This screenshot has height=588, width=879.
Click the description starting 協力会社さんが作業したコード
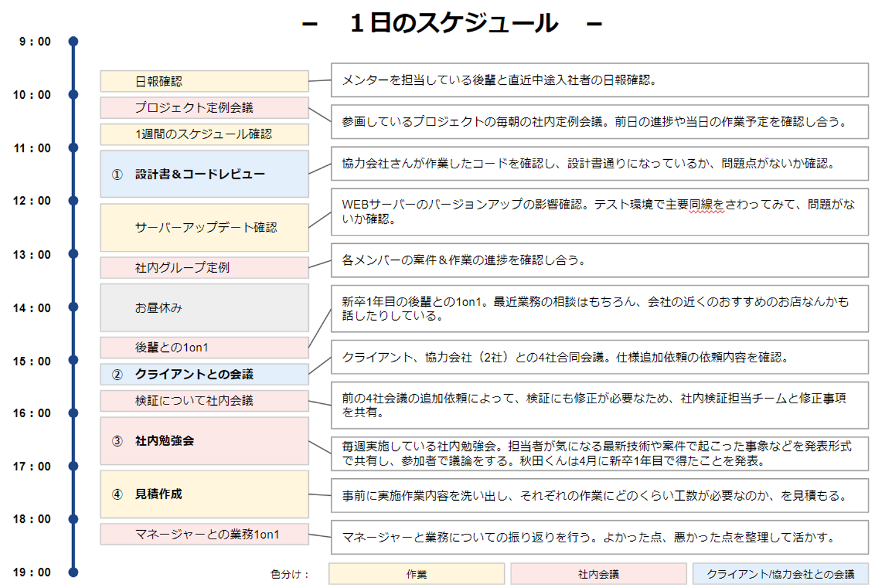599,163
